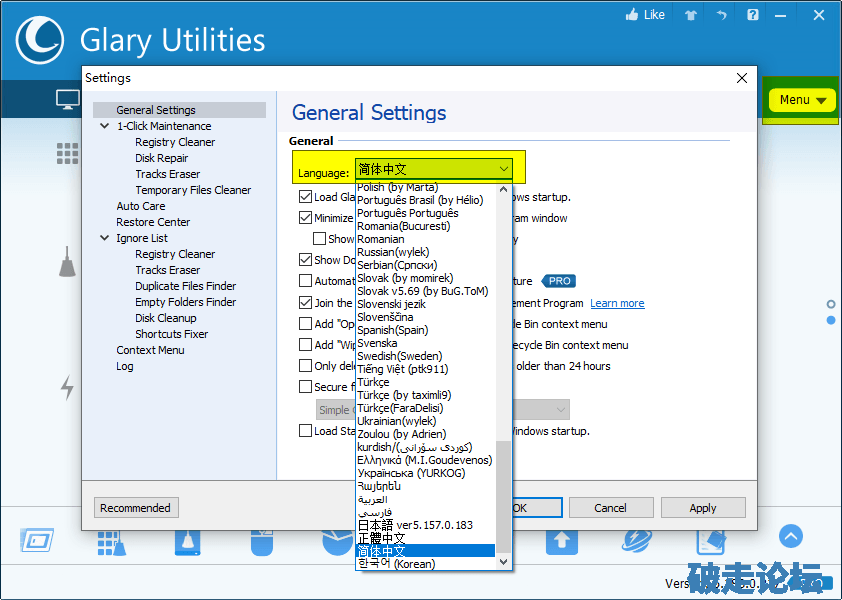Image resolution: width=842 pixels, height=600 pixels.
Task: Open the Learn more link
Action: click(617, 303)
